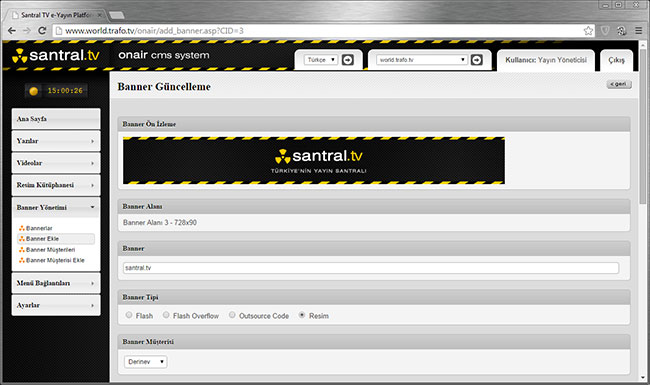Select the Resim banner type radio
The image size is (650, 385).
(302, 315)
